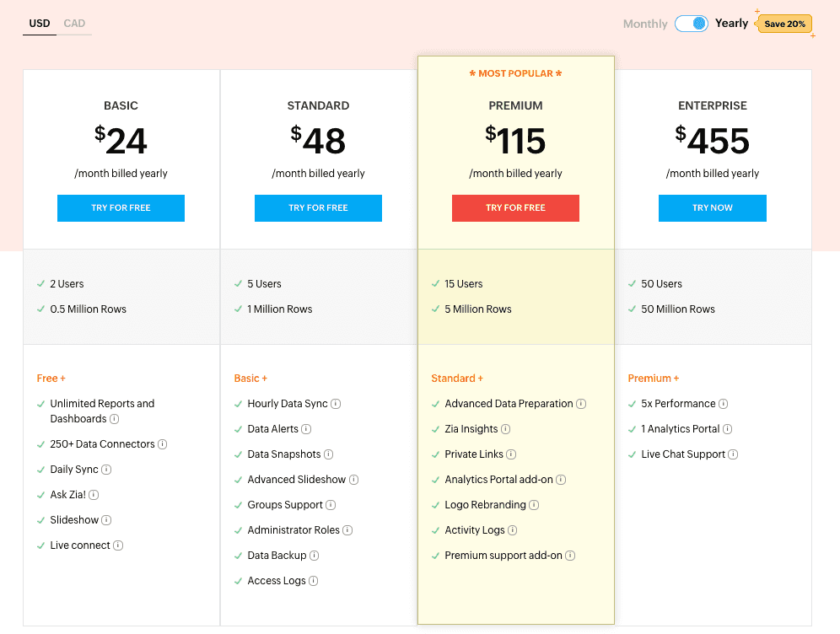Show info for Analytics Portal add-on
840x634 pixels.
click(x=560, y=480)
